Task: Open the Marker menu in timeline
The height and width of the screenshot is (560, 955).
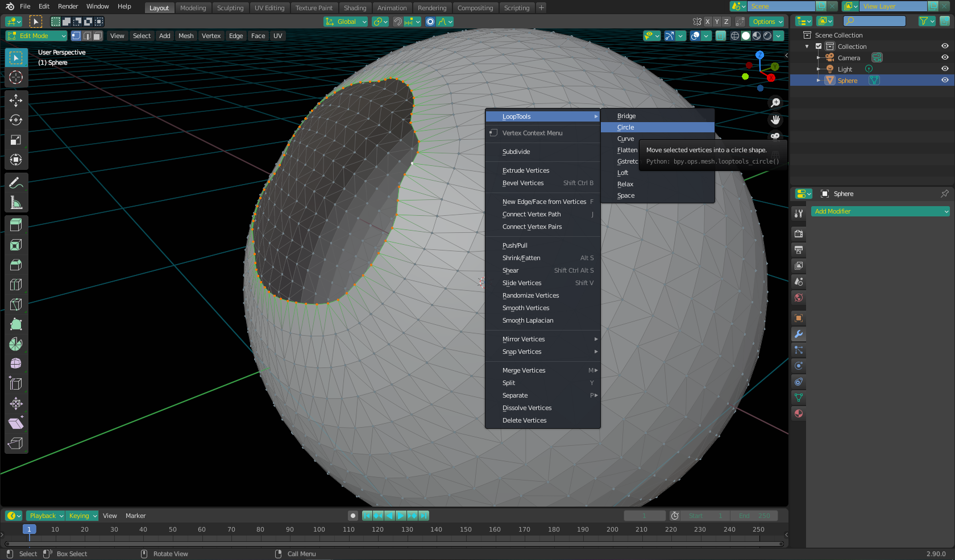Action: click(x=136, y=516)
